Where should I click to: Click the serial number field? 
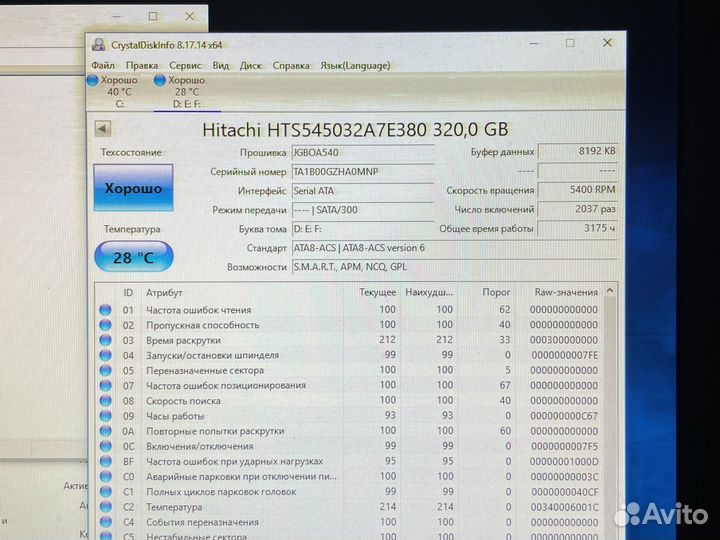tap(362, 171)
